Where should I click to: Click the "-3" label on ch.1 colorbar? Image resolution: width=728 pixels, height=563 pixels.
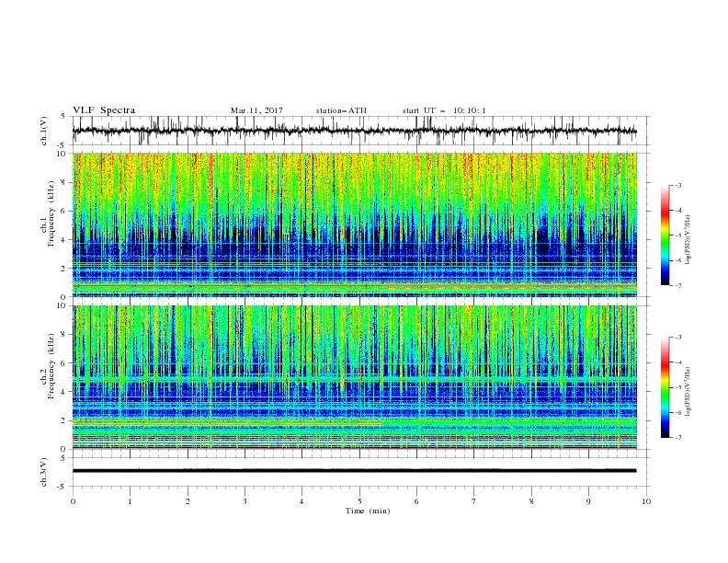677,185
